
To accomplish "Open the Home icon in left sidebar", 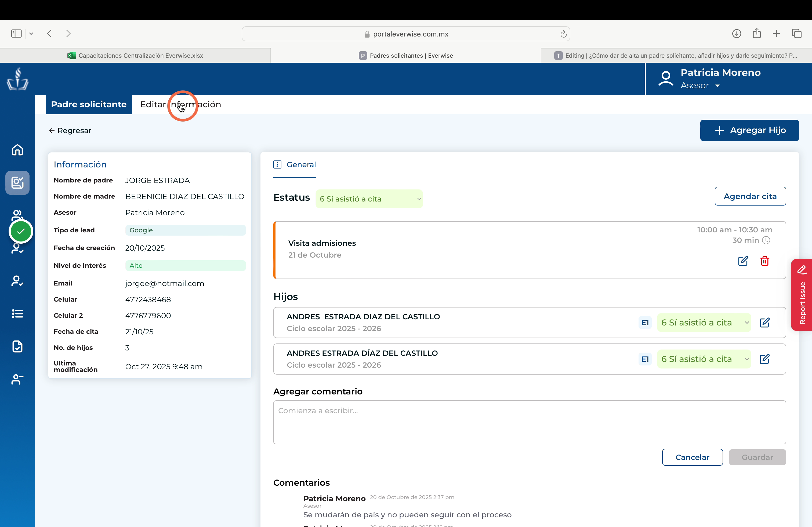I will pyautogui.click(x=17, y=150).
